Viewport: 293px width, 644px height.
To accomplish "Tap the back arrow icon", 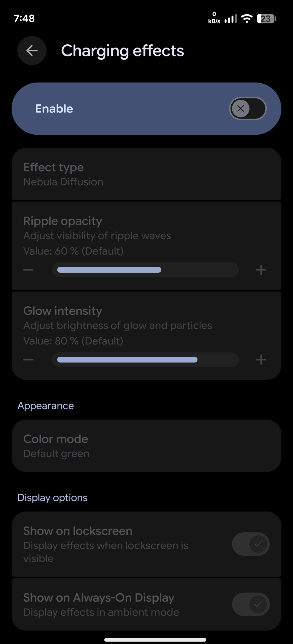I will [x=32, y=51].
